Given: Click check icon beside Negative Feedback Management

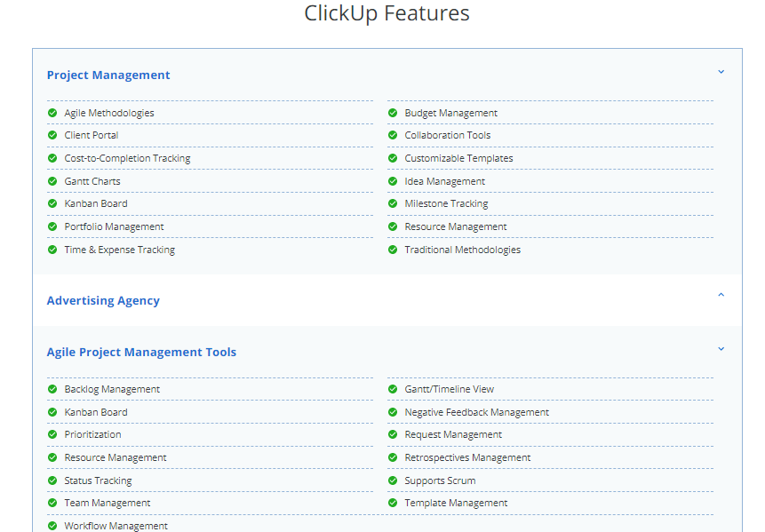Looking at the screenshot, I should [393, 412].
